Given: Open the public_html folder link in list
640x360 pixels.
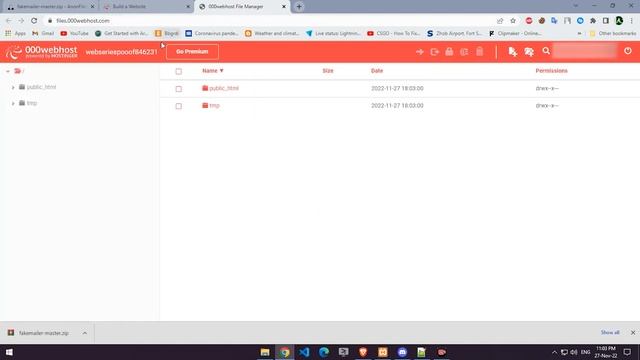Looking at the screenshot, I should pyautogui.click(x=224, y=88).
